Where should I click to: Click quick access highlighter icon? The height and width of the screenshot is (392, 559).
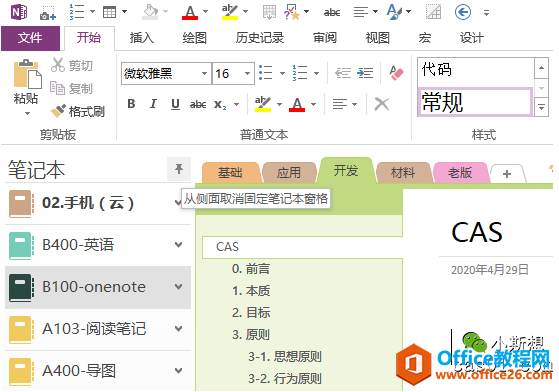(x=230, y=12)
